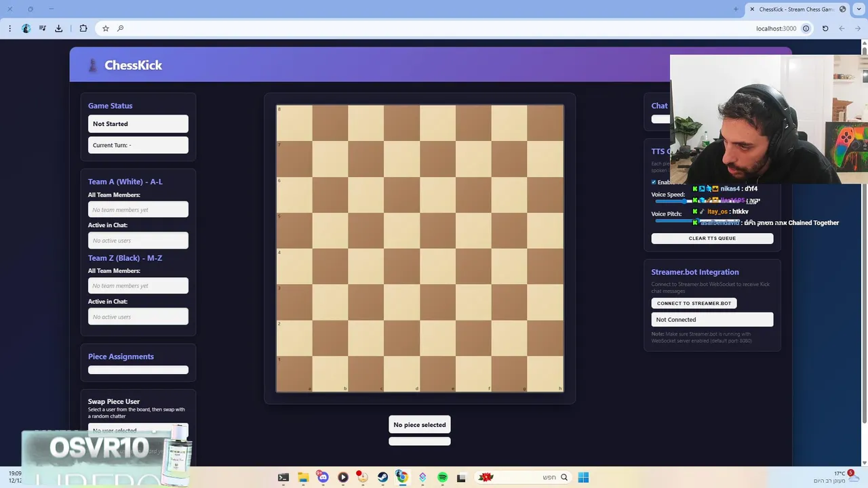View site information icon beside localhost:3000
Screen dimensions: 868x488
pos(806,28)
